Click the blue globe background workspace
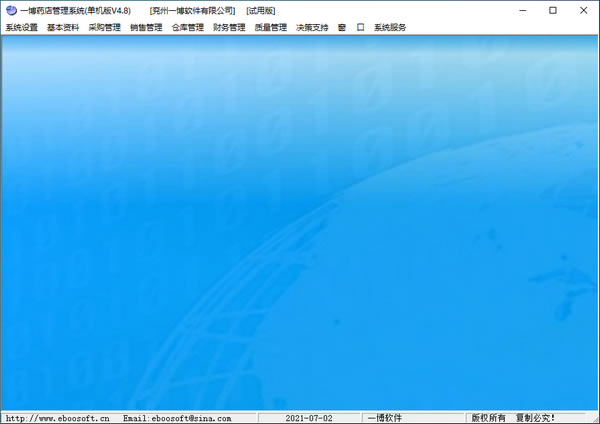 (300, 220)
